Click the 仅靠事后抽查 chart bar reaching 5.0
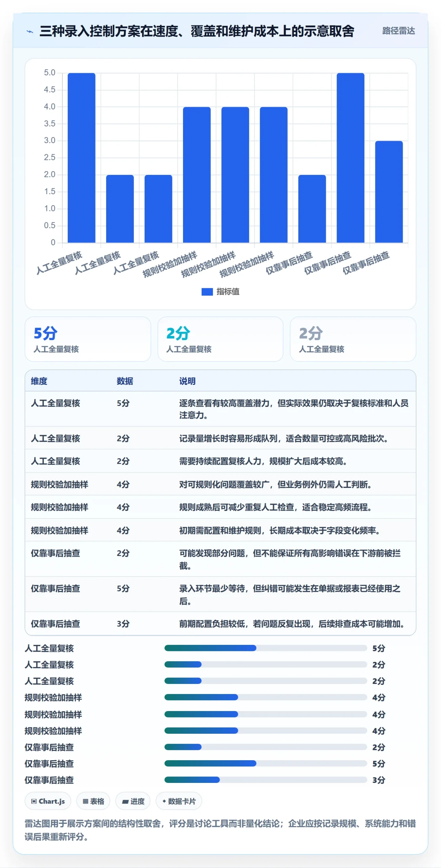The height and width of the screenshot is (868, 441). [350, 158]
